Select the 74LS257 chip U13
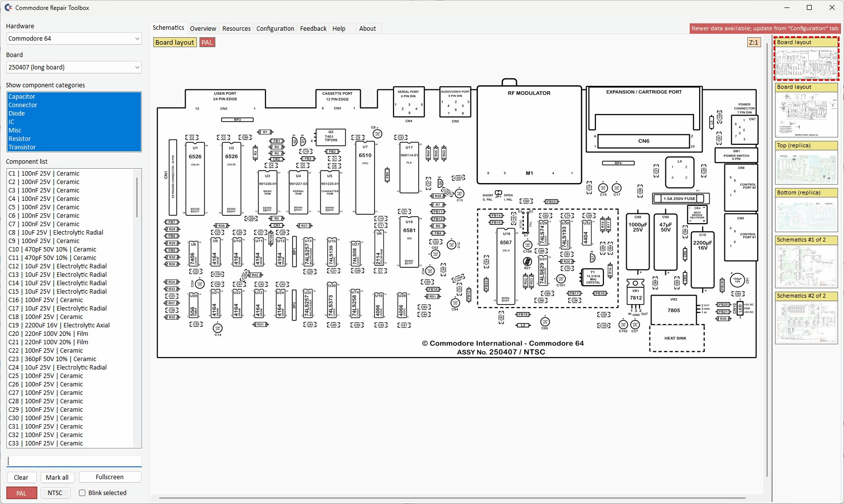This screenshot has height=504, width=844. [308, 253]
